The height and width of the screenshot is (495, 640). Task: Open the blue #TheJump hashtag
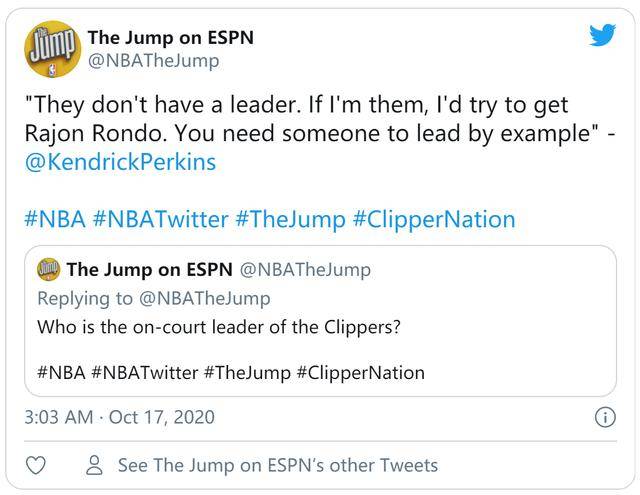(290, 219)
